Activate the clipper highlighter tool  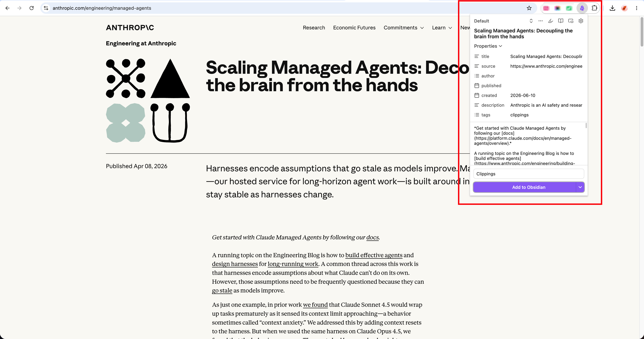pyautogui.click(x=550, y=21)
